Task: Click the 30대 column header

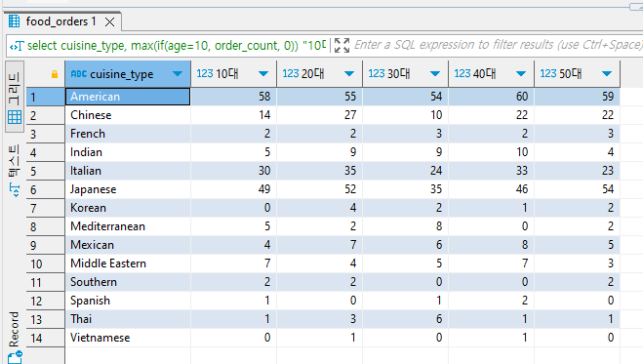Action: (x=405, y=74)
